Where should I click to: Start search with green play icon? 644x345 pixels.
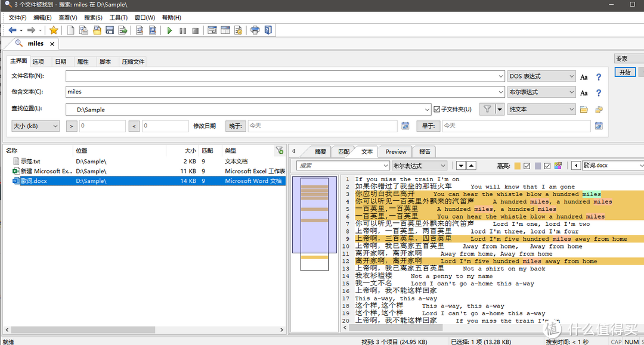(x=169, y=30)
